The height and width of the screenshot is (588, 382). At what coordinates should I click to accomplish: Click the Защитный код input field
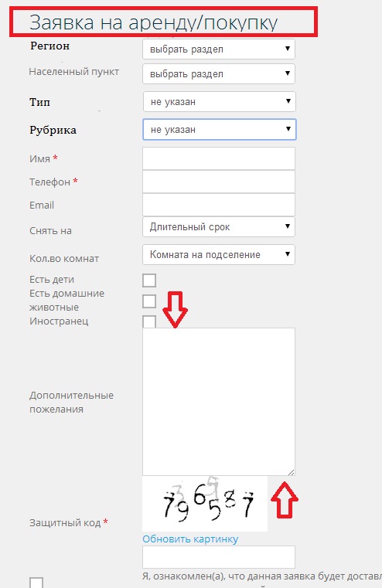click(x=219, y=557)
